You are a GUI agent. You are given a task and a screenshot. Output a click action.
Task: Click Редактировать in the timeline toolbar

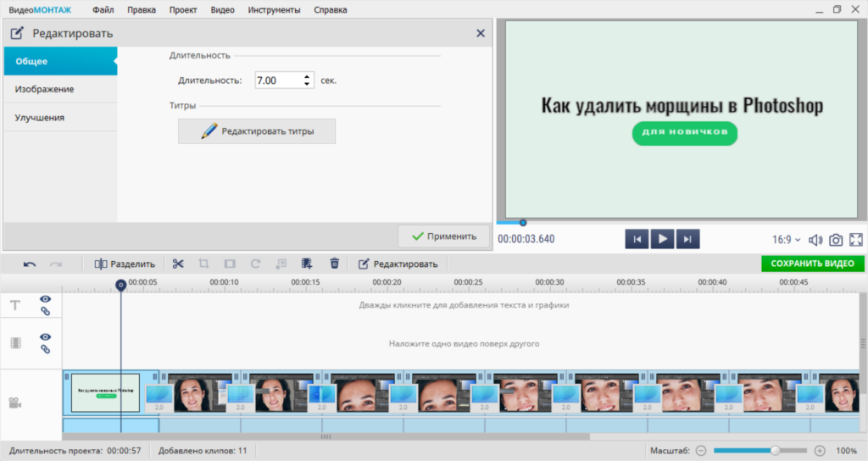tap(398, 264)
